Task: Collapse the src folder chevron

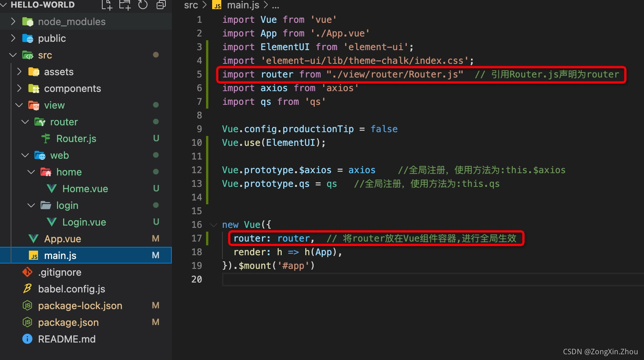Action: (13, 55)
